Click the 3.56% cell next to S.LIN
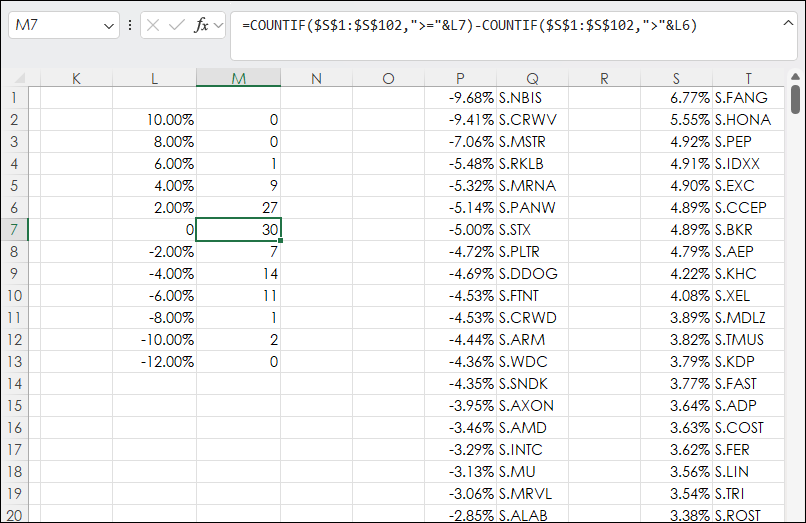The image size is (806, 523). (x=676, y=472)
